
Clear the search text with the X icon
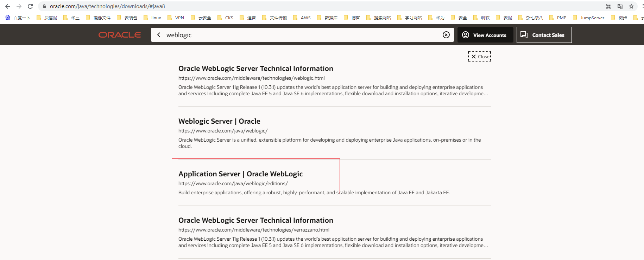(x=446, y=35)
